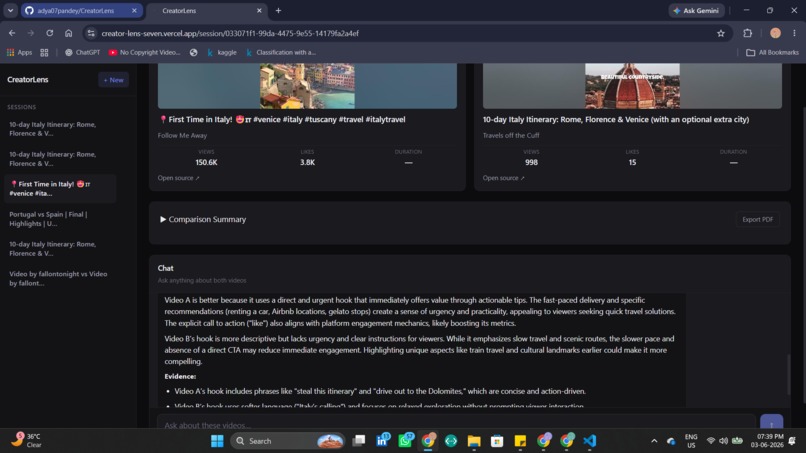Click the chat panel scrollbar

(x=788, y=374)
